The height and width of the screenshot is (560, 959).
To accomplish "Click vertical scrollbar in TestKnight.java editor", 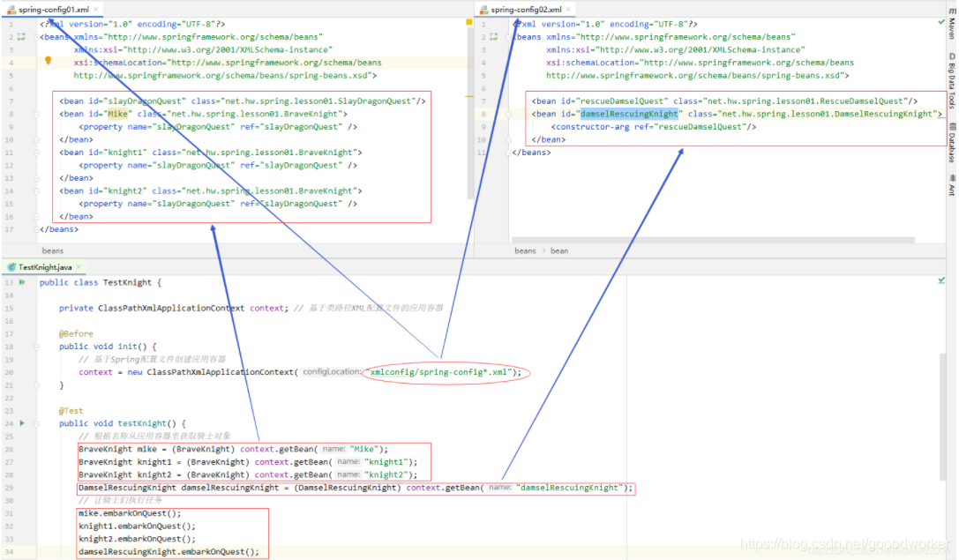I will (942, 417).
